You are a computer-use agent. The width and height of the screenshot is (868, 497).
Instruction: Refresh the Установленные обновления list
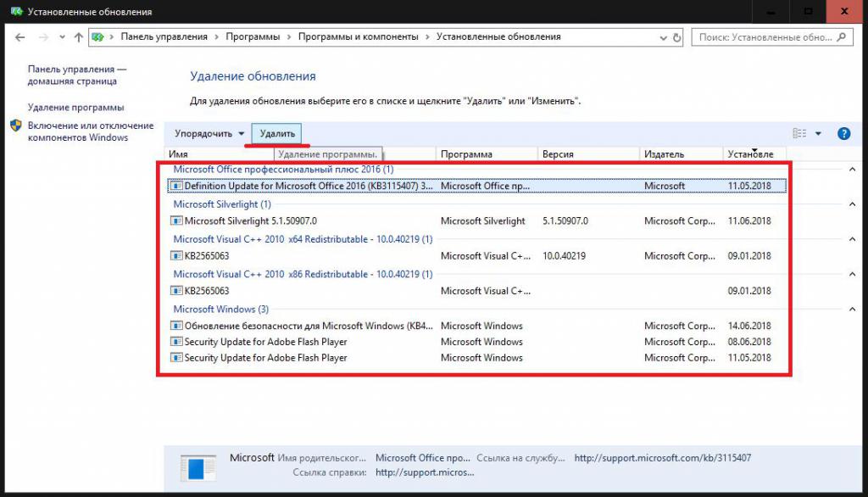(x=676, y=37)
